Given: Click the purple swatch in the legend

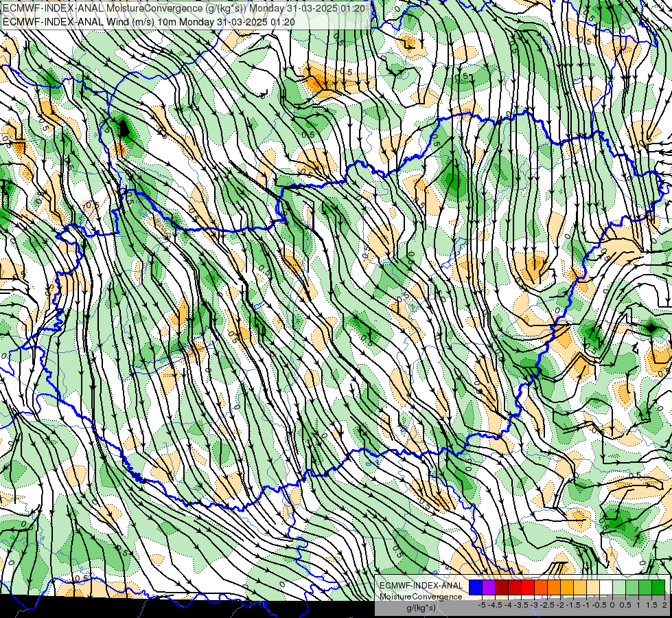Looking at the screenshot, I should [489, 587].
